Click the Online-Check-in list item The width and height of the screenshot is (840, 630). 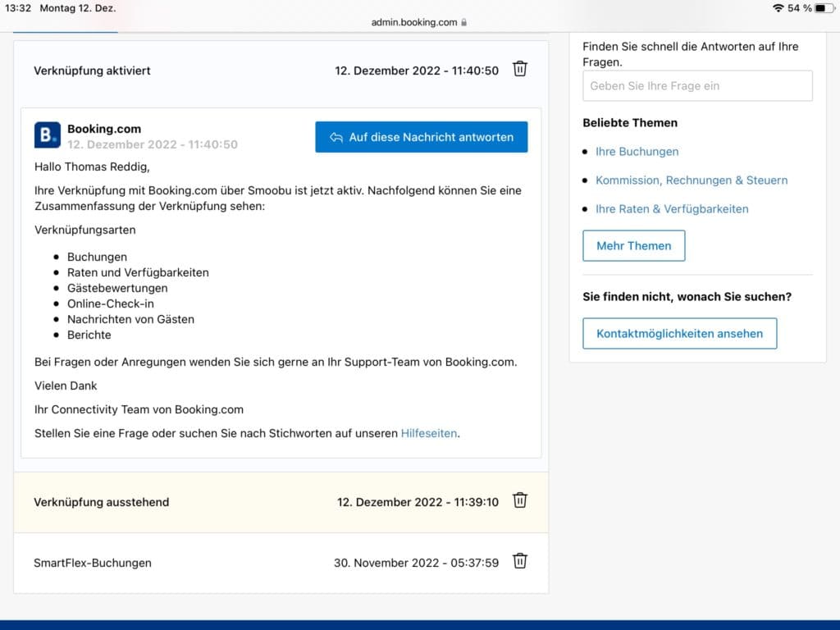[111, 304]
